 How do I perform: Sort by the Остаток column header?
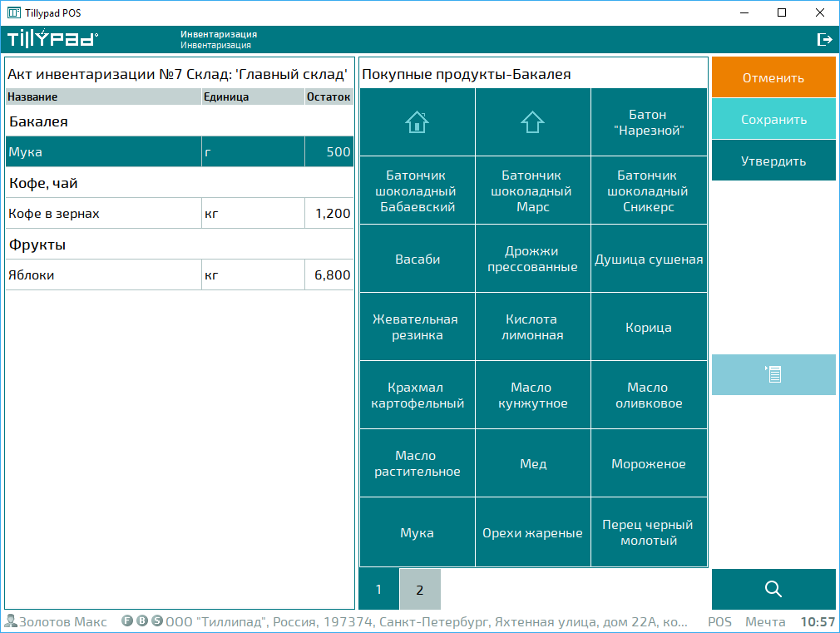[x=329, y=97]
